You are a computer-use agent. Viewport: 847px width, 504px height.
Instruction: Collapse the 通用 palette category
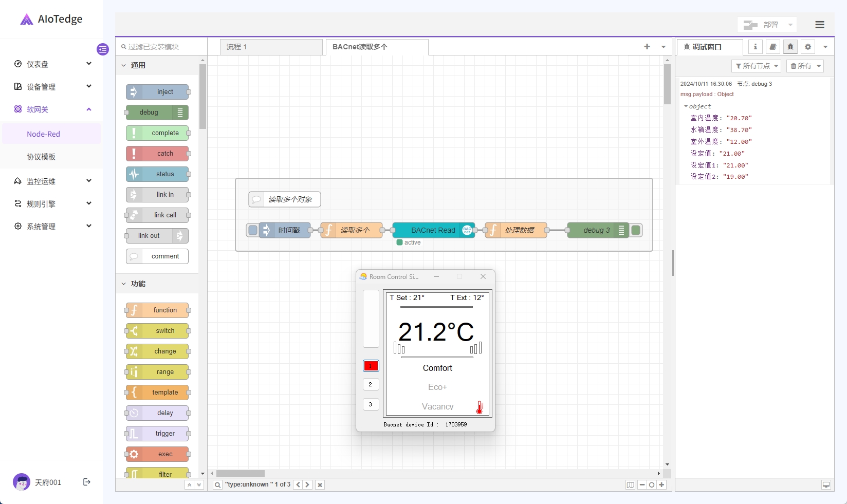124,65
